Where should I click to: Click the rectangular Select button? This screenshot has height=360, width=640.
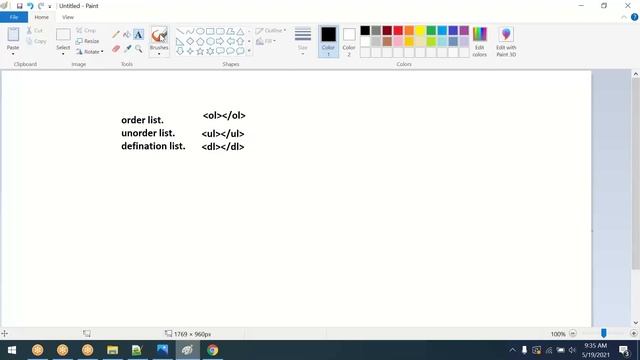tap(63, 35)
